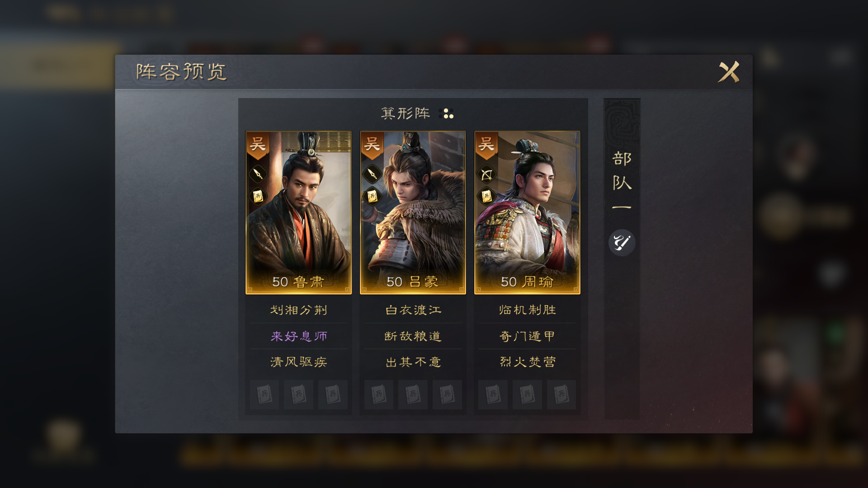Click the first empty 兵书 slot under 鲁肃
The image size is (868, 488).
pos(264,394)
